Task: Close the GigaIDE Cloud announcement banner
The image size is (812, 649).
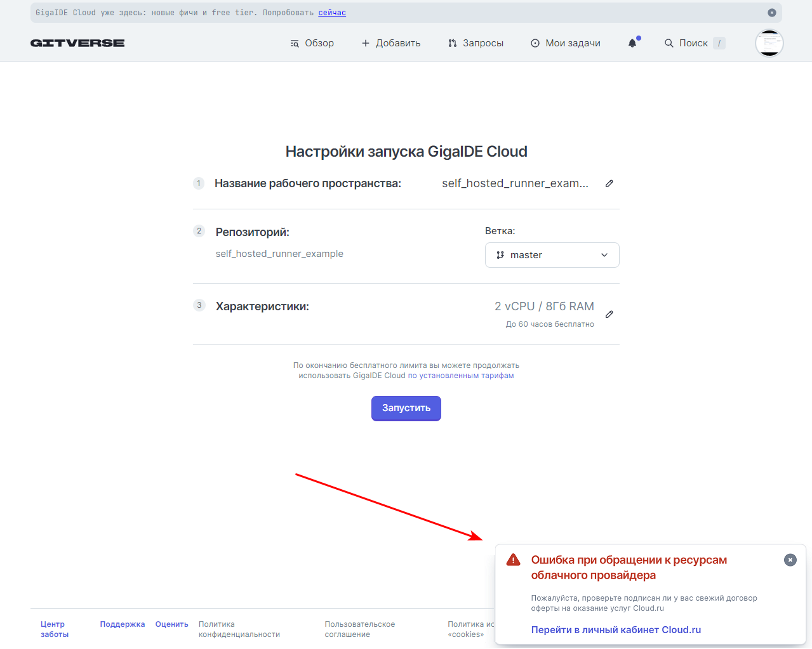Action: point(771,13)
